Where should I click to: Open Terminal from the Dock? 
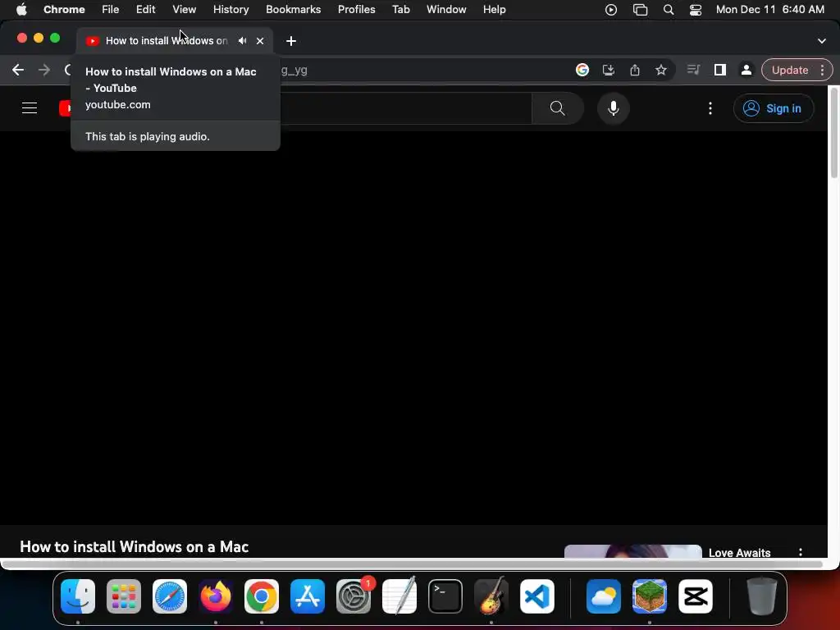pyautogui.click(x=445, y=596)
